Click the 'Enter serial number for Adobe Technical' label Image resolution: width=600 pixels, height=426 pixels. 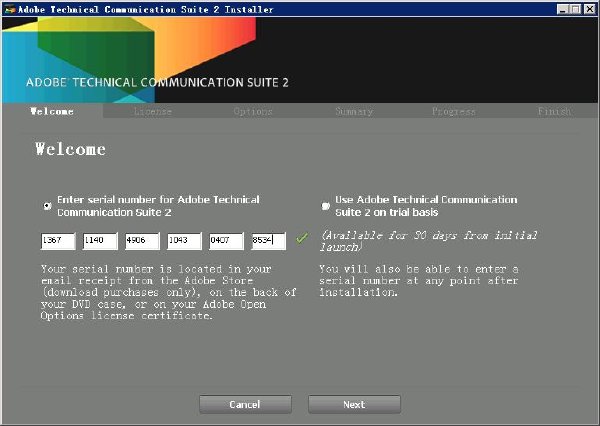point(158,206)
